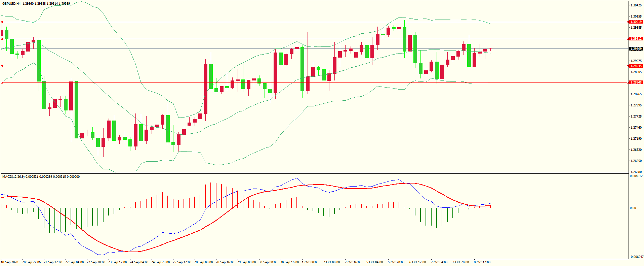Click the 1.29075 value on price scale
Image resolution: width=644 pixels, height=266 pixels.
636,61
